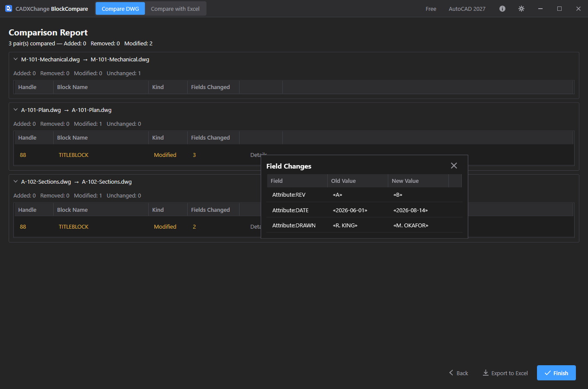
Task: Click Modified kind in the A-102-Sections row
Action: coord(165,226)
